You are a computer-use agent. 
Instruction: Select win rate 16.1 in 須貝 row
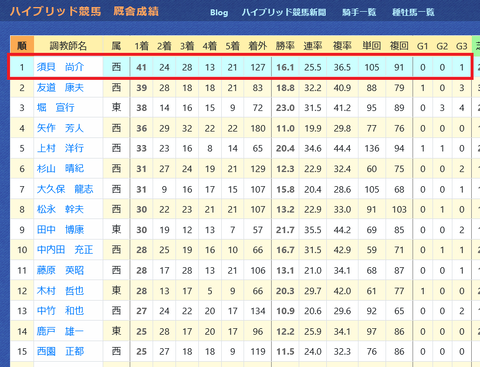click(x=285, y=67)
